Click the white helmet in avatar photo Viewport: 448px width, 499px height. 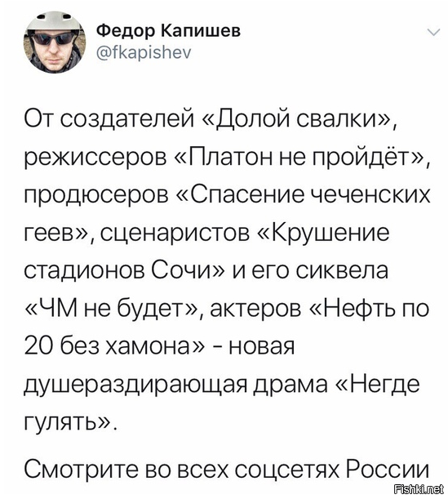(53, 22)
